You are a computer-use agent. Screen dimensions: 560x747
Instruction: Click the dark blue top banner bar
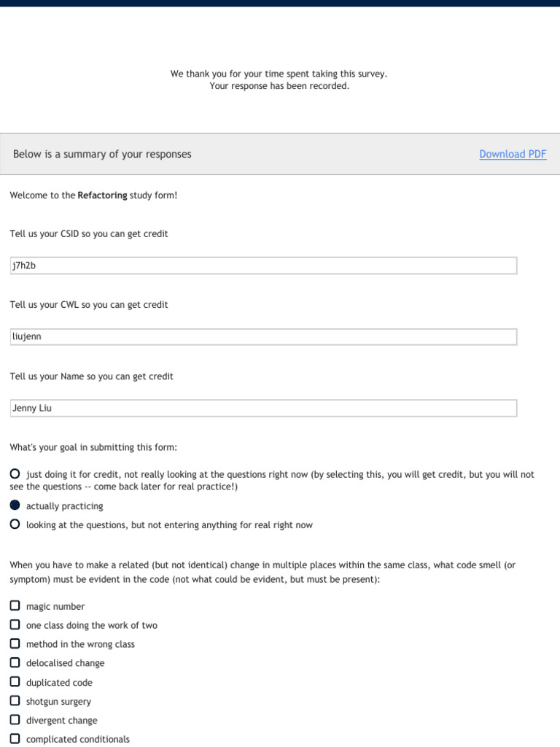(280, 3)
